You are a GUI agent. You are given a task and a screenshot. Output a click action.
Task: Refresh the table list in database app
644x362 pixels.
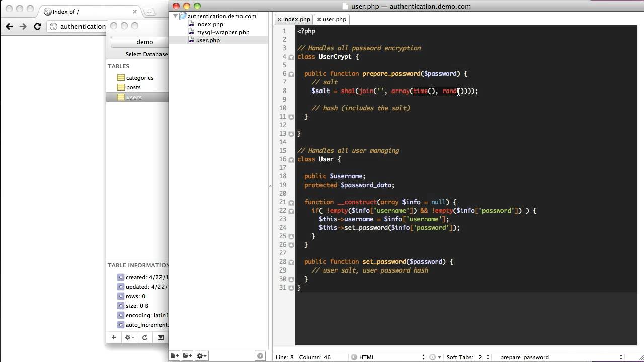click(145, 337)
